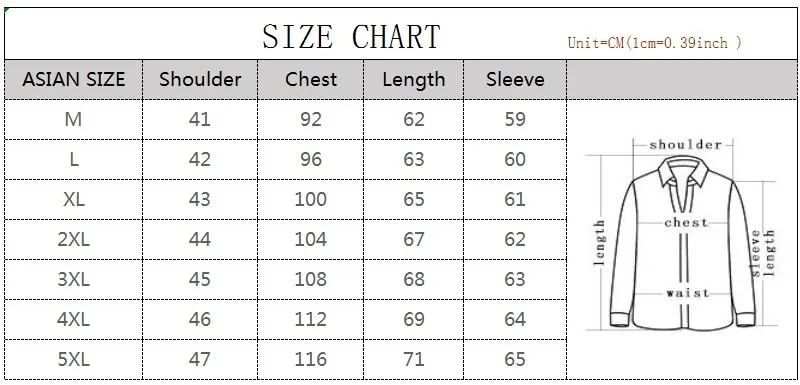Click the 'sleeve length' diagram label
This screenshot has width=800, height=385.
click(762, 253)
